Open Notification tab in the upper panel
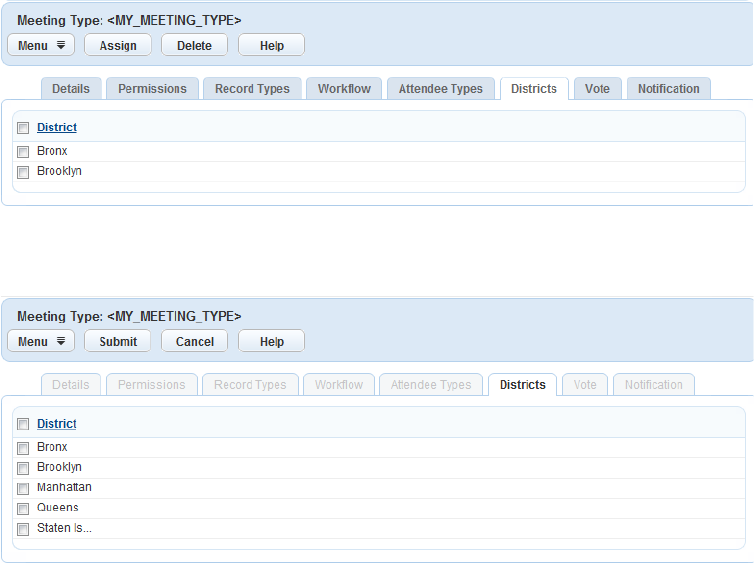 [x=669, y=89]
